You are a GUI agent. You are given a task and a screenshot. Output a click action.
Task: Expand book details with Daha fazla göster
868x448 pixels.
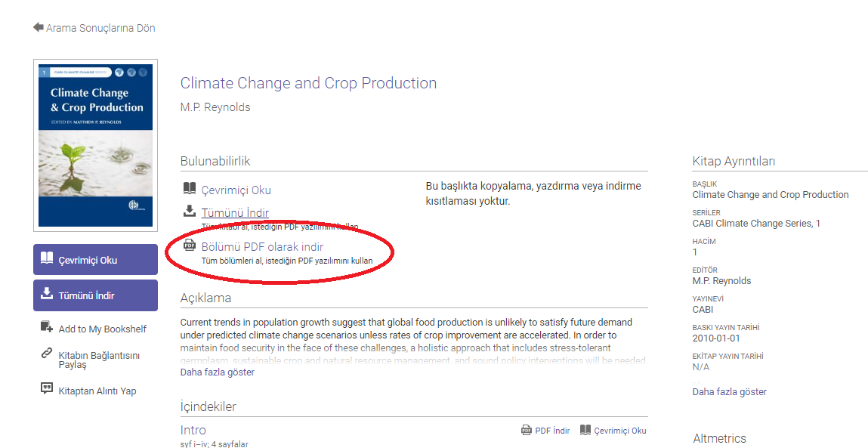coord(729,392)
